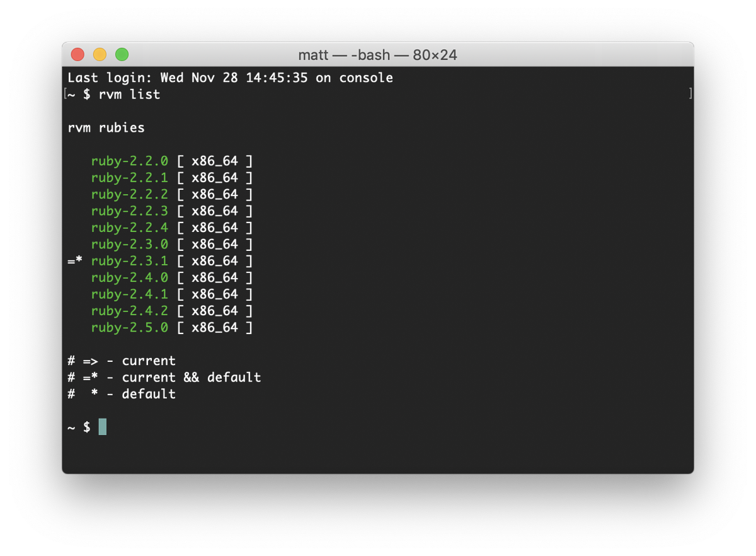
Task: Click the 'rvm rubies' header text
Action: point(106,127)
